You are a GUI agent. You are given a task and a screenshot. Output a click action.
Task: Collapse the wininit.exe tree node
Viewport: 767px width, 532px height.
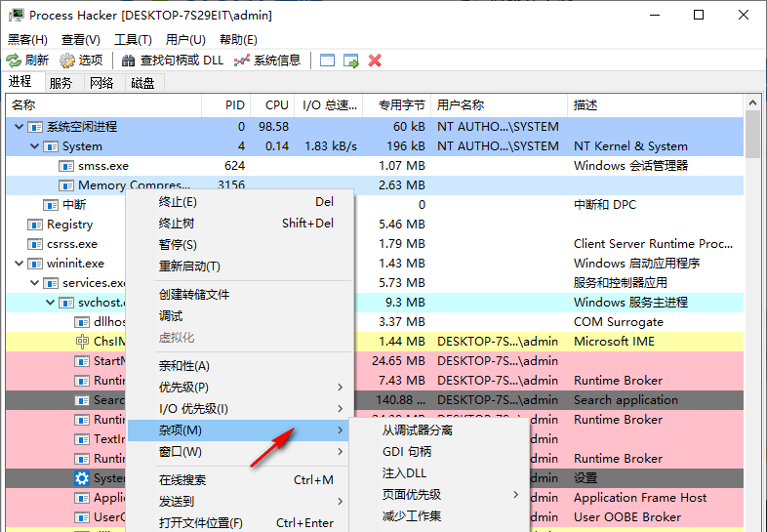20,264
